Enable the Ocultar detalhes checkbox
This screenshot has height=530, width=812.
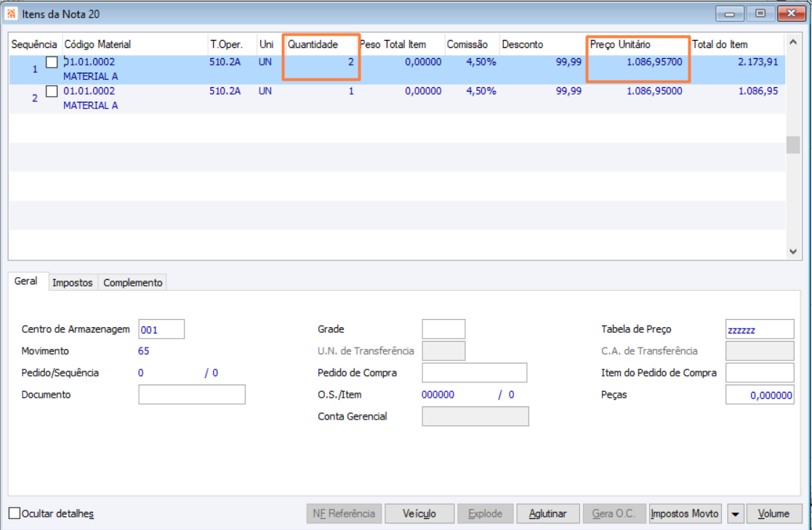pos(15,513)
